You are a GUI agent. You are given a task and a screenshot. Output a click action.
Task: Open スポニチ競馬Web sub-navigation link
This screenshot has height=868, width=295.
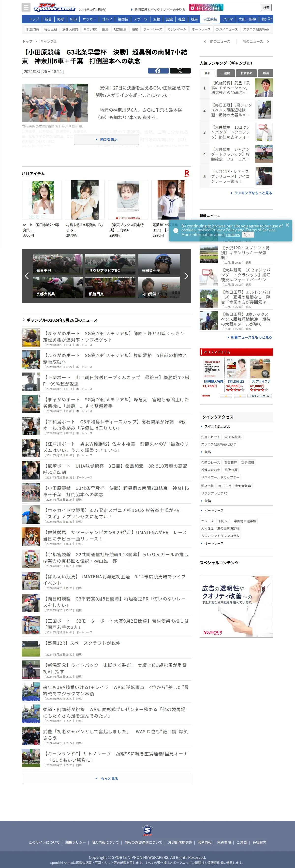click(256, 29)
